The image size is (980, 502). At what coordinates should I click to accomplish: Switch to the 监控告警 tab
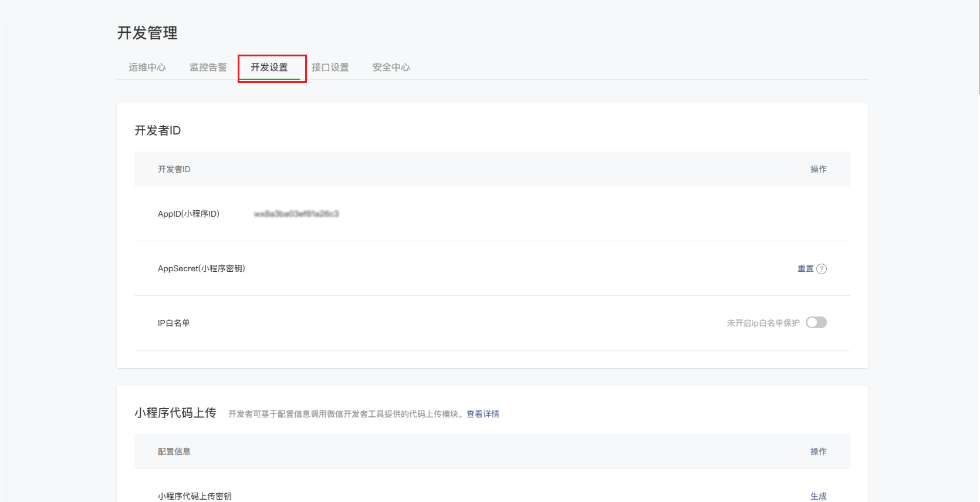click(208, 68)
